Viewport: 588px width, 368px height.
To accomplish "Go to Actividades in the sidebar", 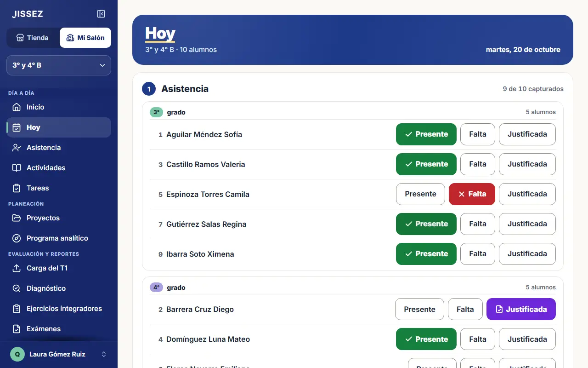I will point(59,168).
